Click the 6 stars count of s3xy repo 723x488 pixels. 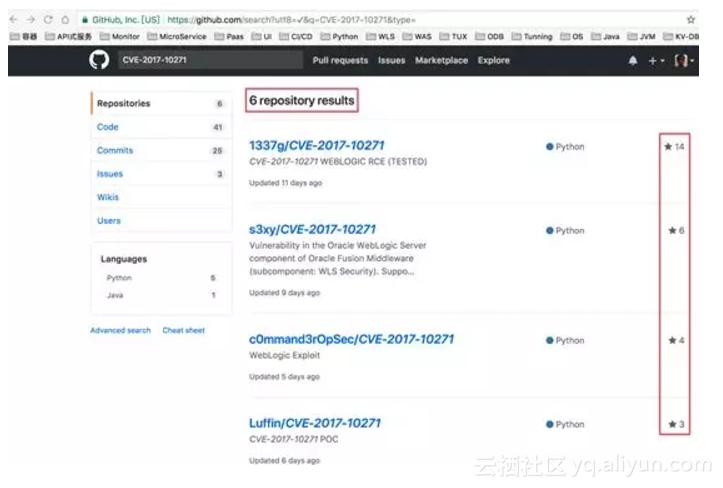tap(676, 231)
